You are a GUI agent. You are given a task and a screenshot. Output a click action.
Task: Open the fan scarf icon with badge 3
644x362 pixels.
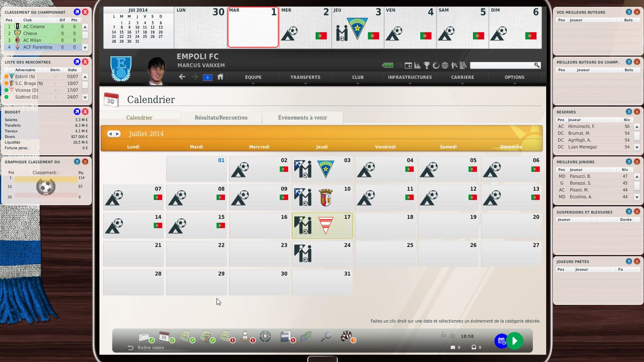click(x=346, y=336)
